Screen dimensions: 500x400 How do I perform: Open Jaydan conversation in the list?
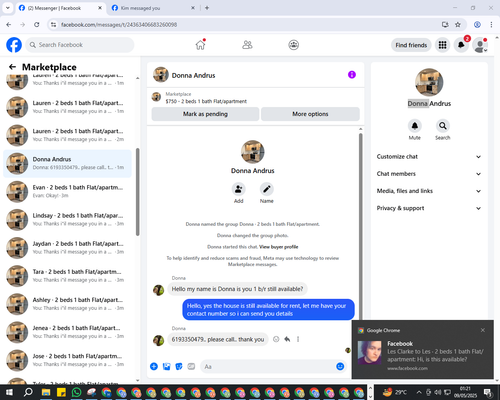point(67,248)
